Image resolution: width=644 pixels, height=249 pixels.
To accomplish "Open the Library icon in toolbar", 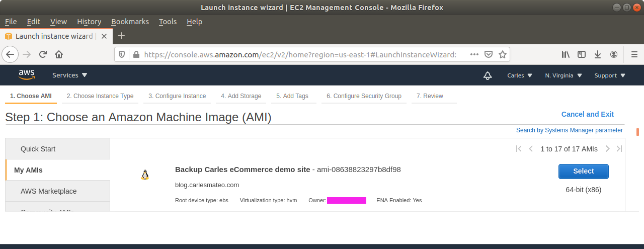I will [566, 54].
